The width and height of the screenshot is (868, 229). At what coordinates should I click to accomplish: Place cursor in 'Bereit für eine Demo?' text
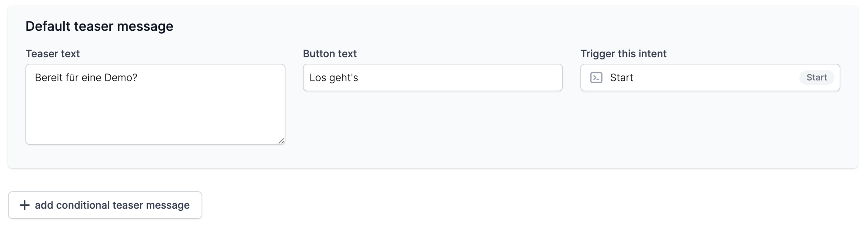[86, 78]
